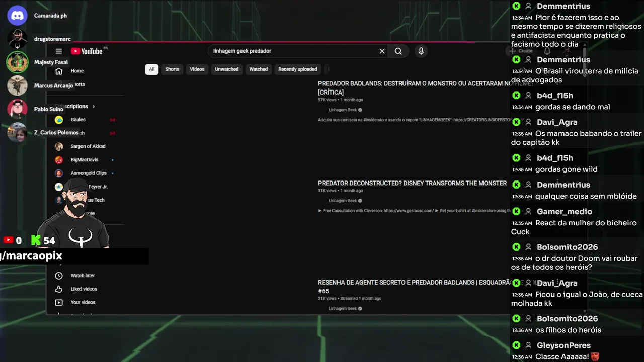Start voice search with microphone icon
Viewport: 644px width, 362px height.
click(421, 51)
